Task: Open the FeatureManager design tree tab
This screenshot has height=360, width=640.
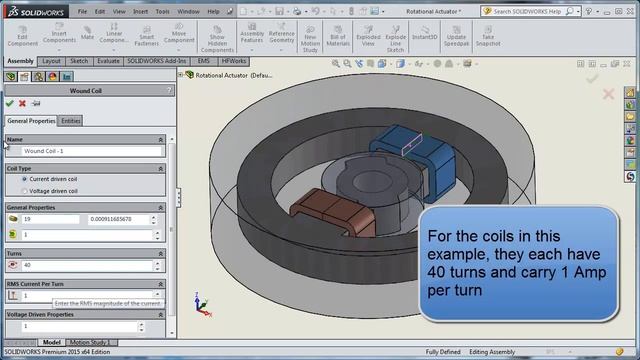Action: tap(11, 76)
